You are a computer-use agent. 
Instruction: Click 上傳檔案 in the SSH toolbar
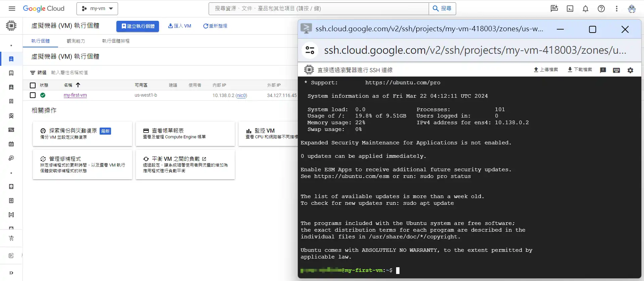click(x=546, y=70)
